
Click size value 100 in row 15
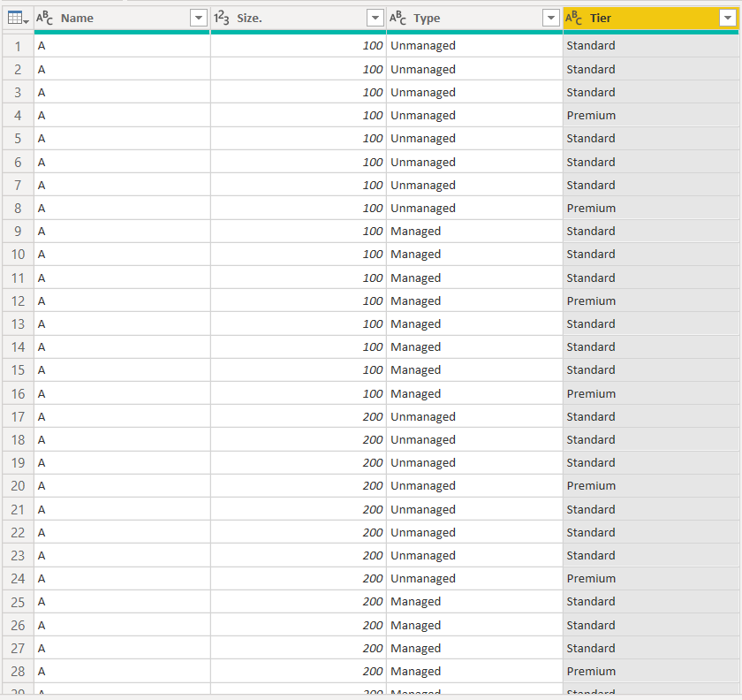(x=373, y=370)
